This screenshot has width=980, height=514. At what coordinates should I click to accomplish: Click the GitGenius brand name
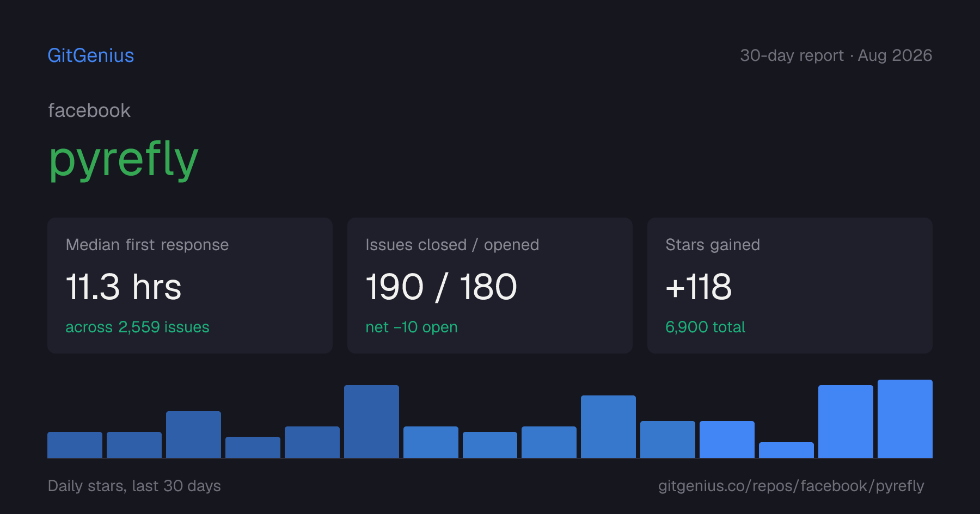point(91,55)
